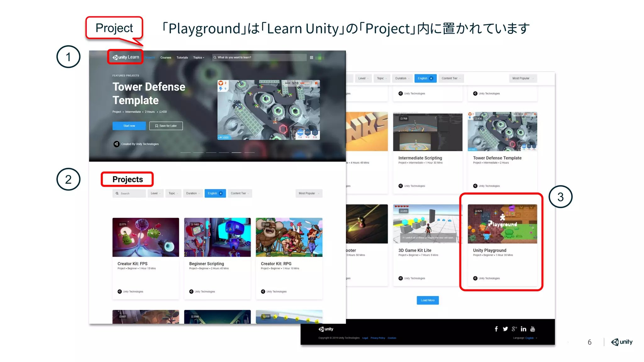
Task: Open the Creator Kit: FPS thumbnail
Action: (146, 237)
